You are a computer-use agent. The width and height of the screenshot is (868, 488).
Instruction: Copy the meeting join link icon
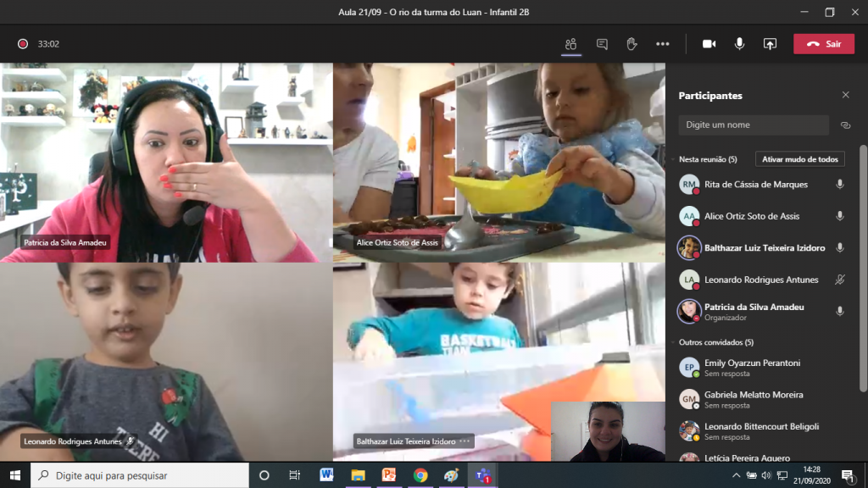click(x=845, y=125)
